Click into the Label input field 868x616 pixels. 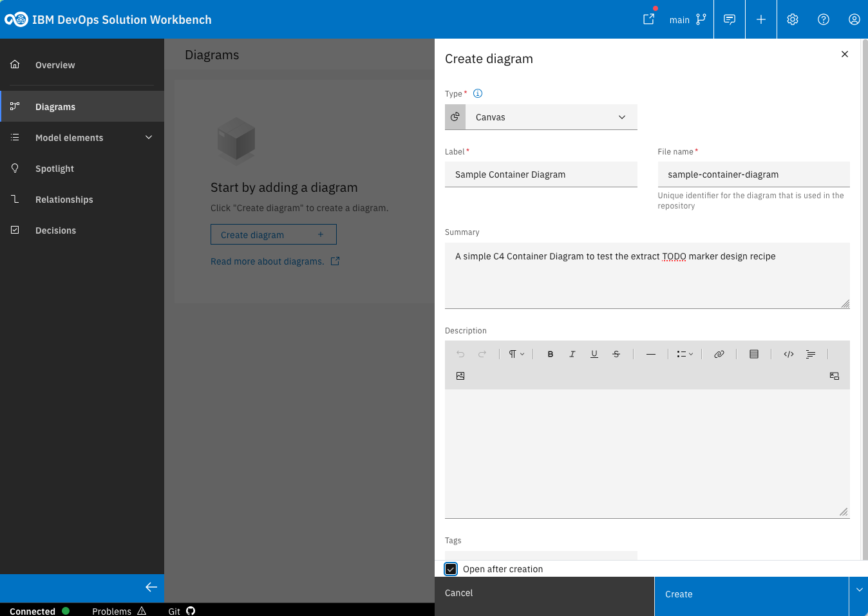point(541,174)
